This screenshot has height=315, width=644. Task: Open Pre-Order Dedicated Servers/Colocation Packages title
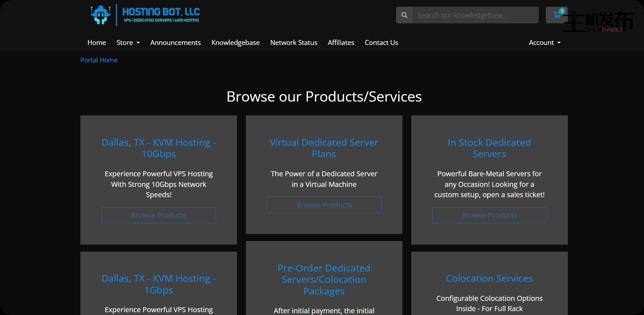[x=324, y=279]
